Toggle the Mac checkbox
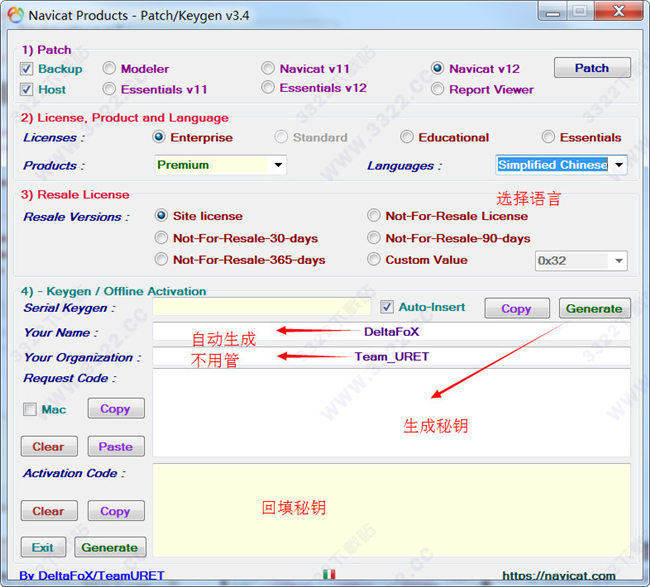Viewport: 650px width, 587px height. click(30, 410)
